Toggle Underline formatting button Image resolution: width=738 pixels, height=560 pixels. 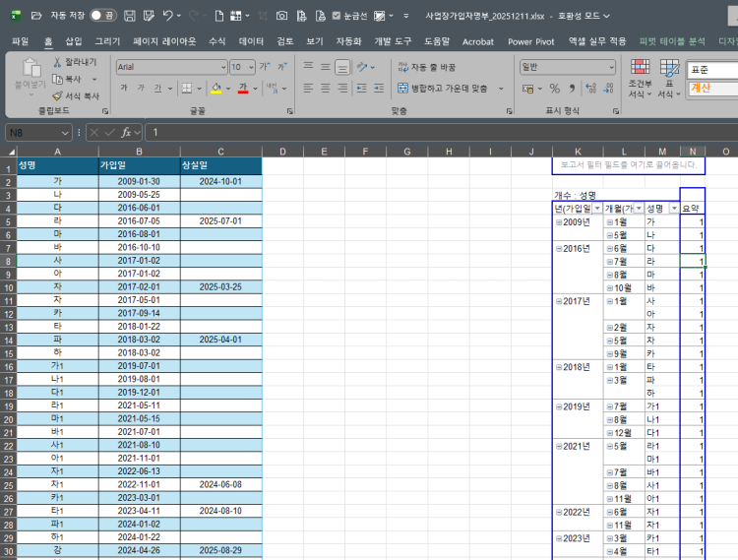coord(157,88)
